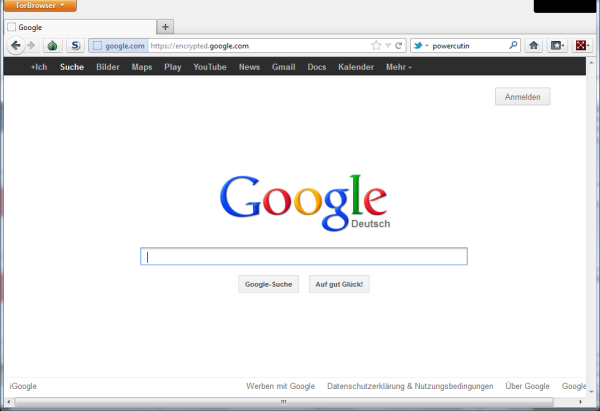
Task: Open Kalender in Google bar
Action: pos(356,67)
